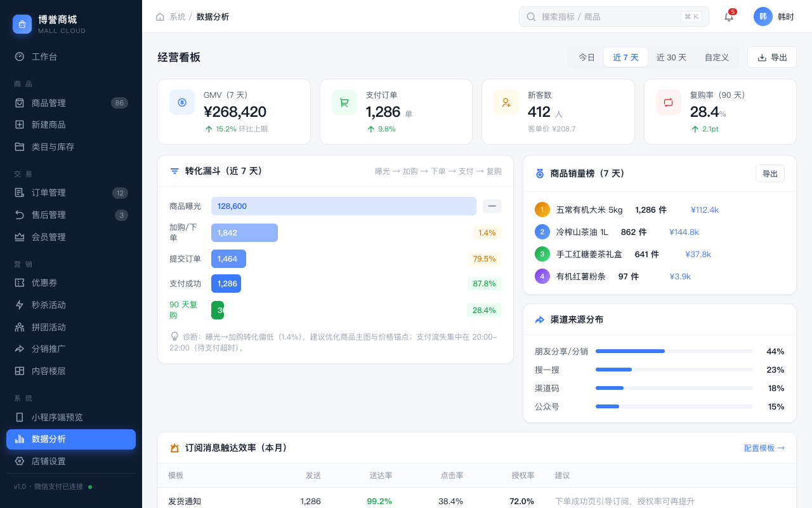The height and width of the screenshot is (508, 812).
Task: Click the 支付成功 1,286 funnel bar
Action: [226, 283]
